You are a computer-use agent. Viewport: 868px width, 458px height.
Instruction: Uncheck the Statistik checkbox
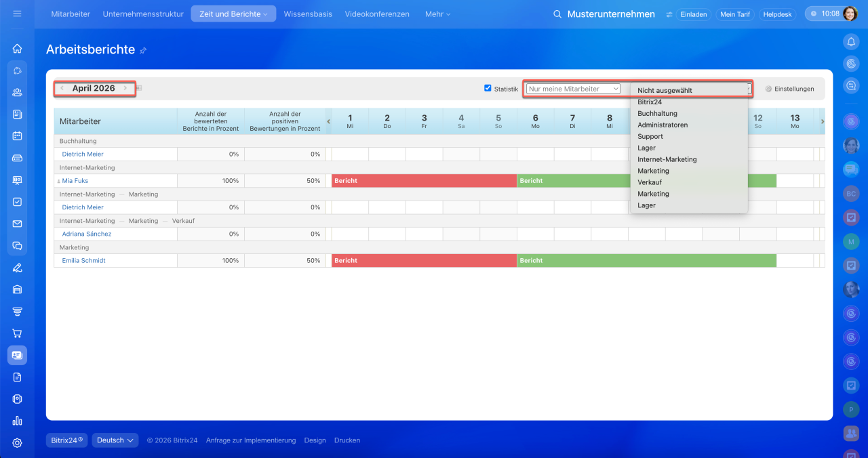tap(488, 88)
